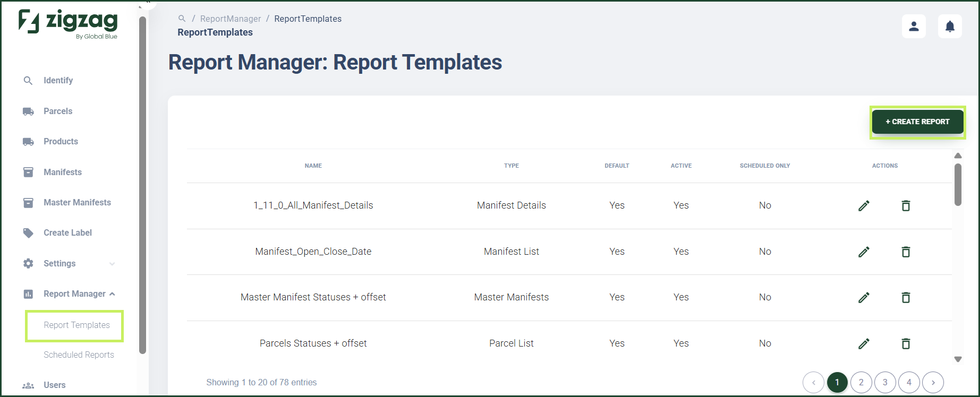Select current page 1 button
The width and height of the screenshot is (980, 397).
pos(837,382)
